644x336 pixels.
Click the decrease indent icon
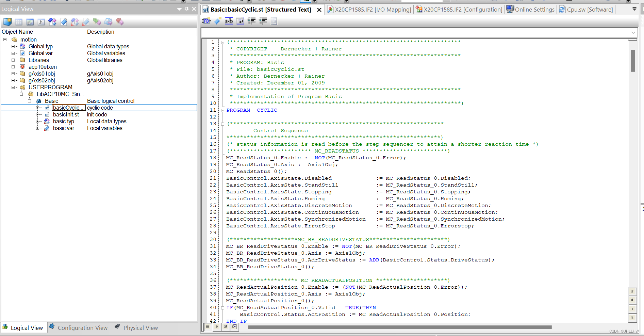(x=263, y=21)
